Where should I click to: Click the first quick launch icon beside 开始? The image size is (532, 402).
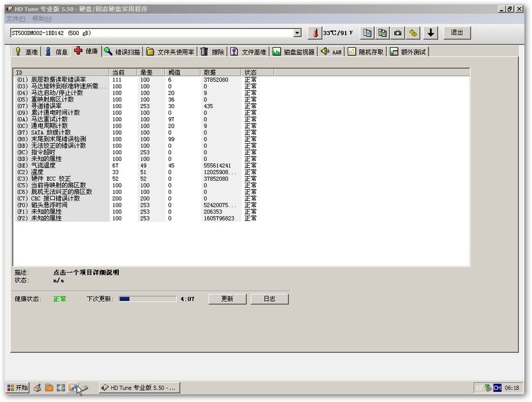pos(37,387)
